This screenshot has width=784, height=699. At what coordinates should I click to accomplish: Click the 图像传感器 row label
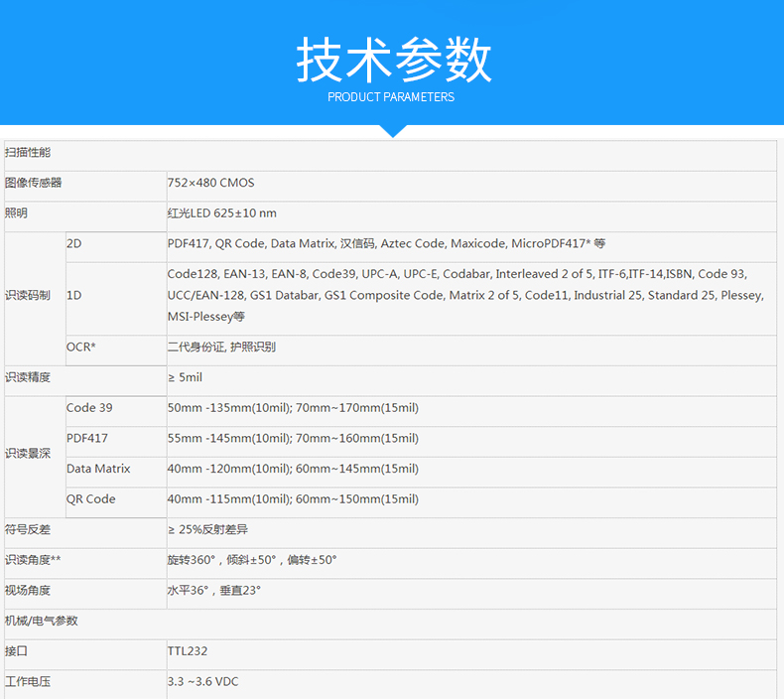pos(34,183)
